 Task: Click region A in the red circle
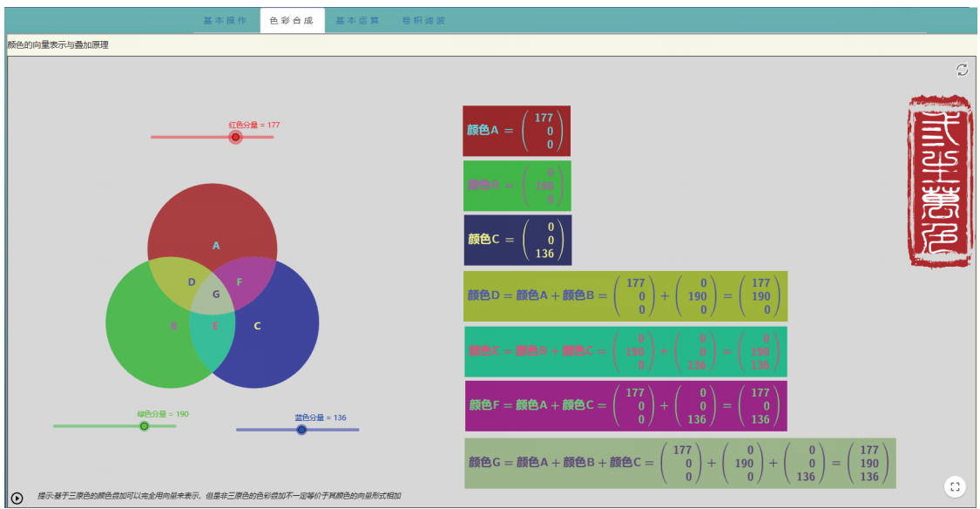(x=215, y=228)
